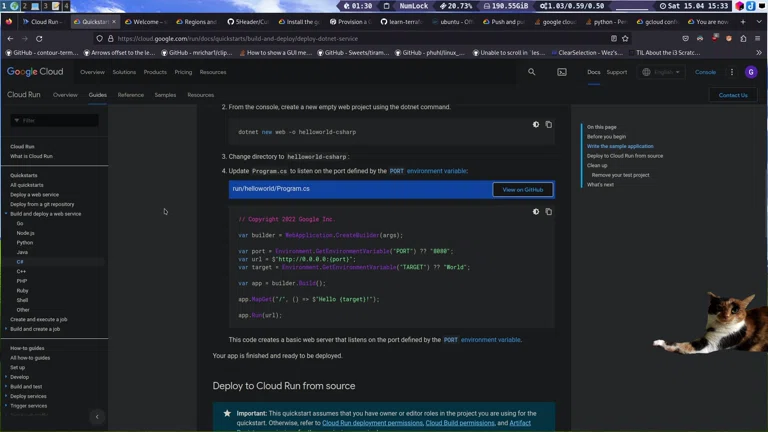Expand Build and create a job

tap(6, 329)
